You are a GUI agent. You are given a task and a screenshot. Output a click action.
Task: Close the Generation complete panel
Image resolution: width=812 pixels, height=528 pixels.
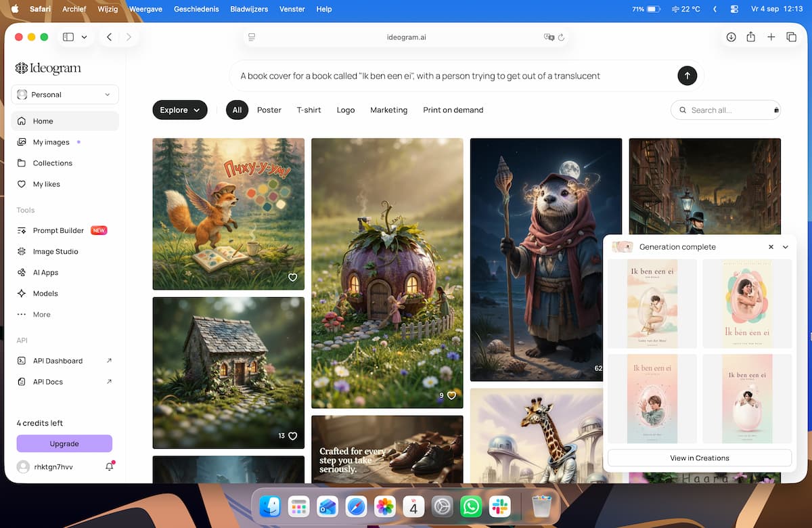[x=771, y=247]
